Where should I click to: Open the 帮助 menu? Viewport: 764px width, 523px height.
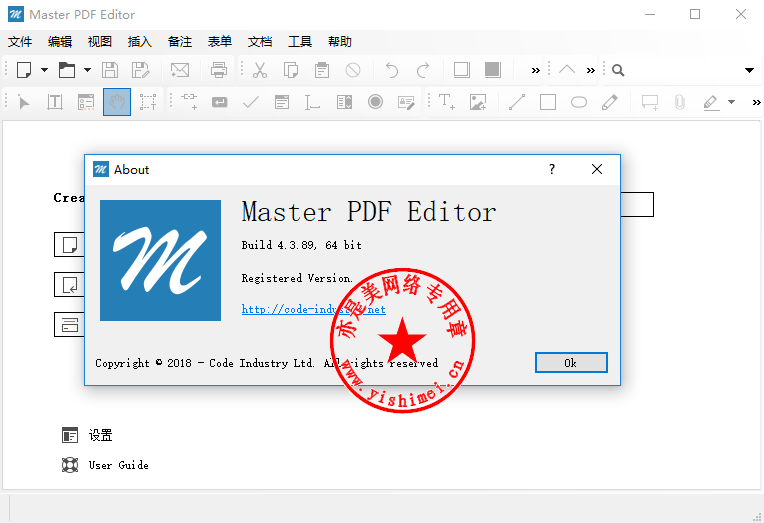340,42
